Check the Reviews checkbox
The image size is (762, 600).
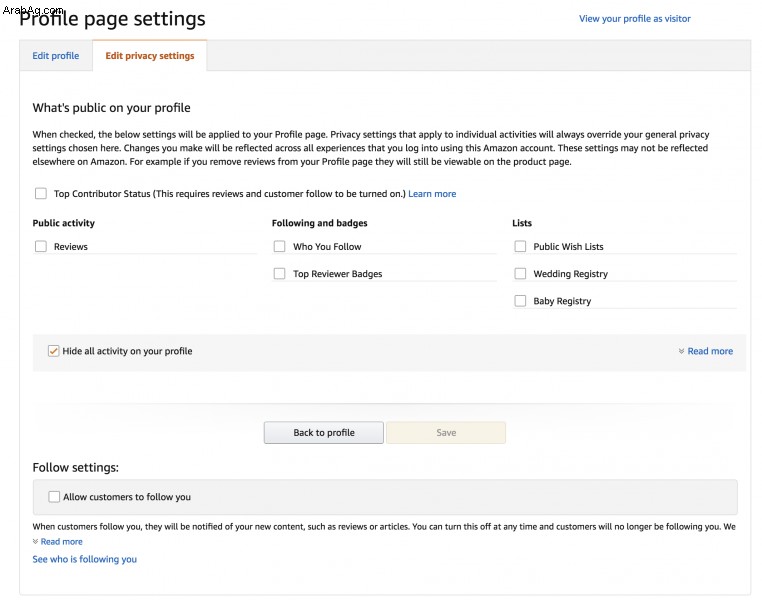click(41, 246)
